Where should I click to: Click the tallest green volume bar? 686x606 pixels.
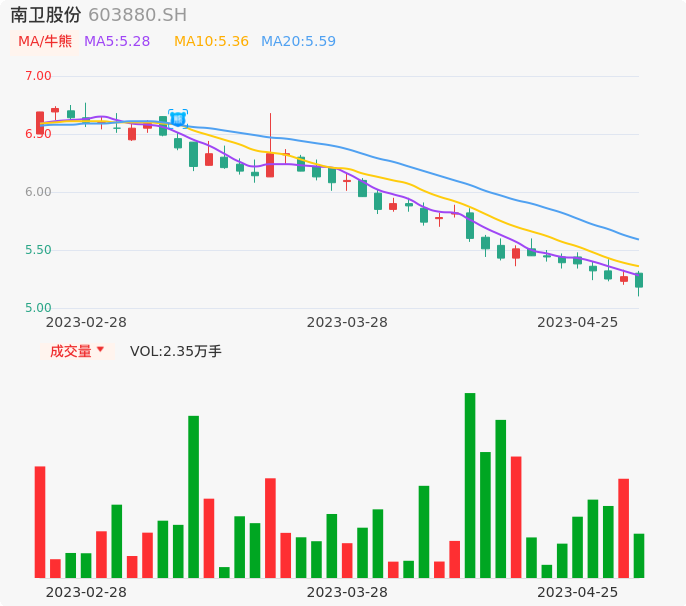[x=470, y=485]
